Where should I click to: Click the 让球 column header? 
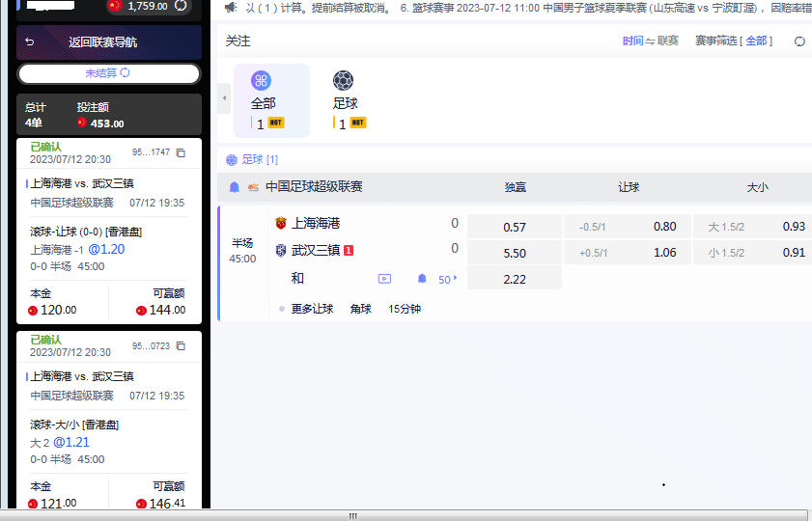click(x=629, y=187)
